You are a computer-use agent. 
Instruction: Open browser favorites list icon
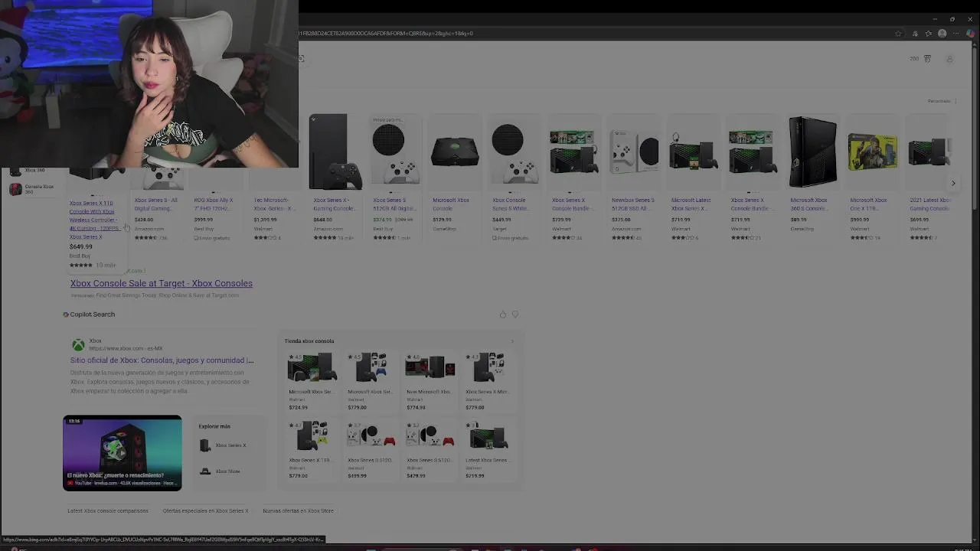tap(929, 34)
